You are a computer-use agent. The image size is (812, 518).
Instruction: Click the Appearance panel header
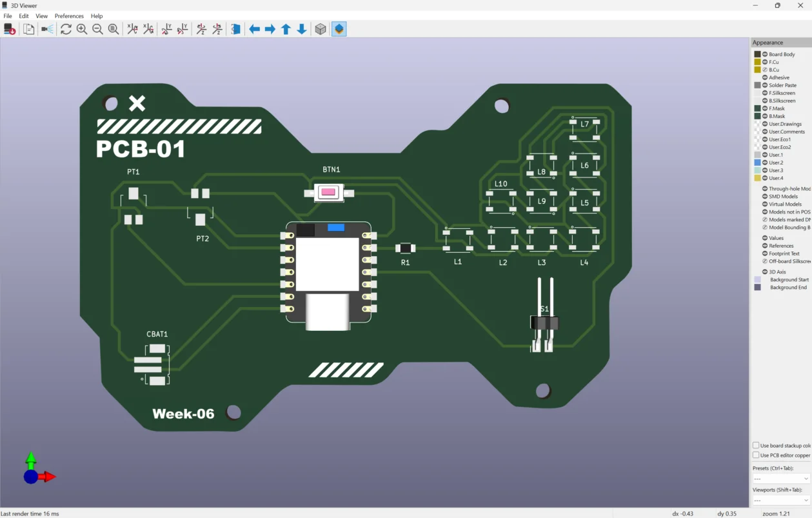(x=781, y=43)
